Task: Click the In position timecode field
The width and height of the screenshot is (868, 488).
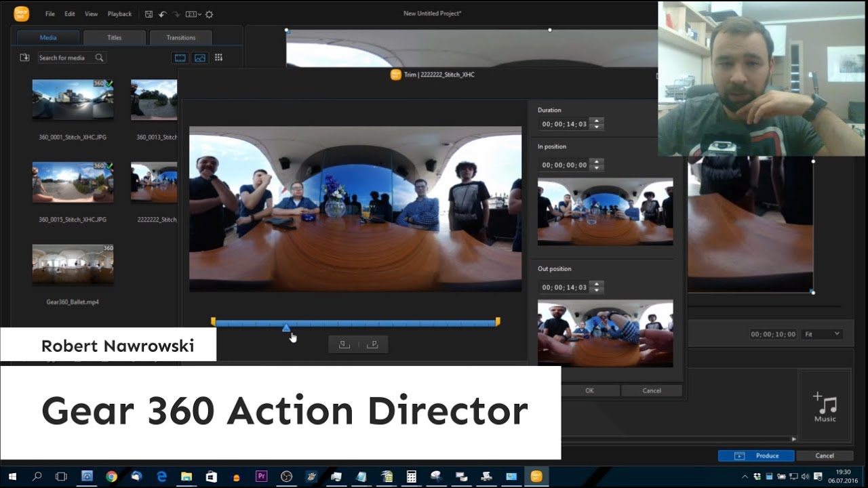Action: click(x=564, y=165)
